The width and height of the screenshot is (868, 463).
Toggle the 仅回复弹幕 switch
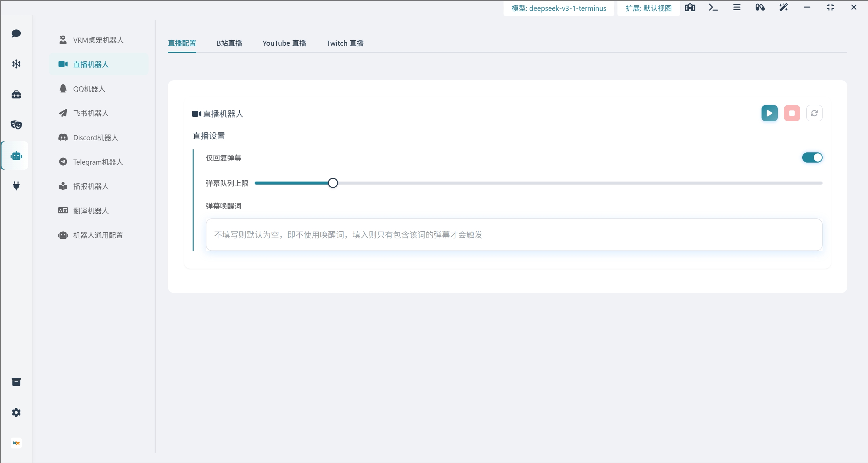[x=812, y=157]
